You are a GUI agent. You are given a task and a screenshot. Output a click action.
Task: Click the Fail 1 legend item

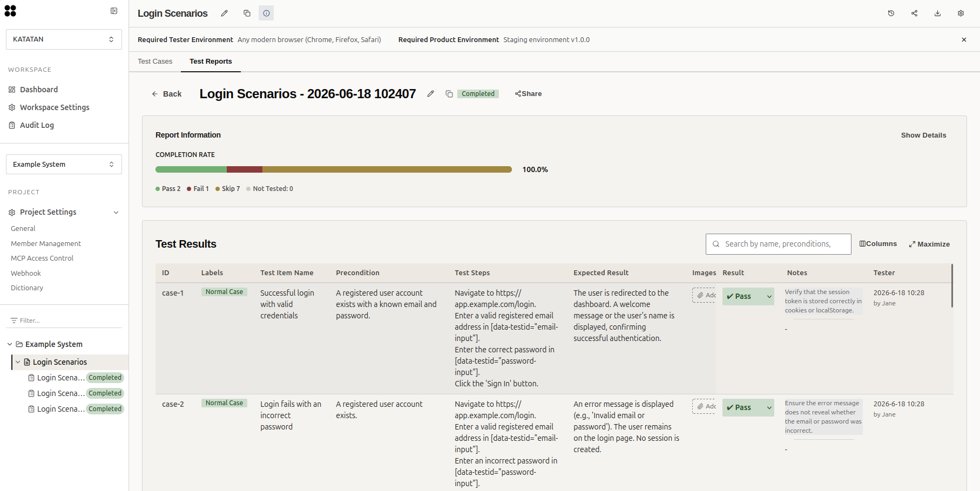point(198,189)
